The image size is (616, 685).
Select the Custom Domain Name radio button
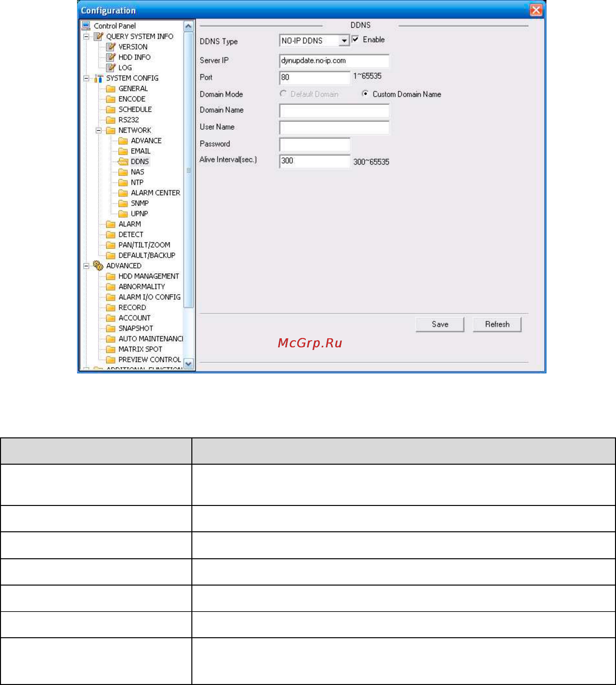click(x=365, y=93)
